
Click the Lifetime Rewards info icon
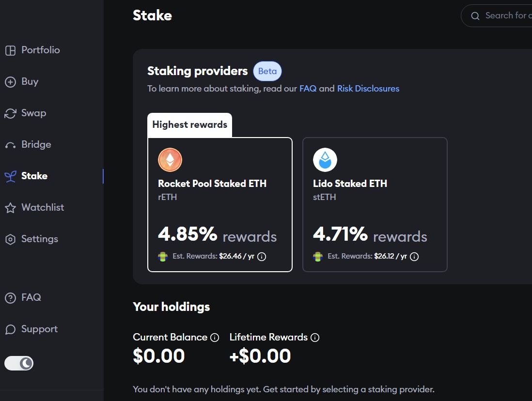[x=315, y=338]
